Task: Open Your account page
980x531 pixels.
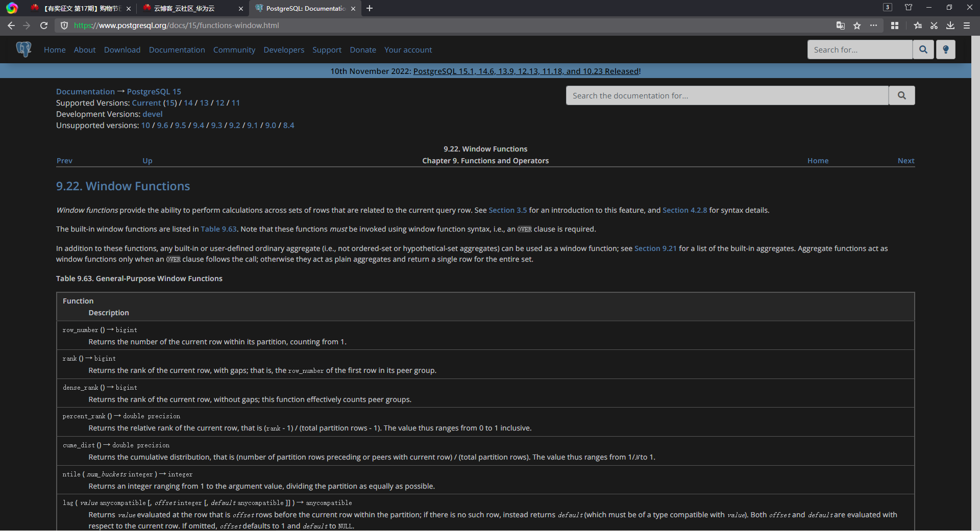Action: [x=408, y=49]
